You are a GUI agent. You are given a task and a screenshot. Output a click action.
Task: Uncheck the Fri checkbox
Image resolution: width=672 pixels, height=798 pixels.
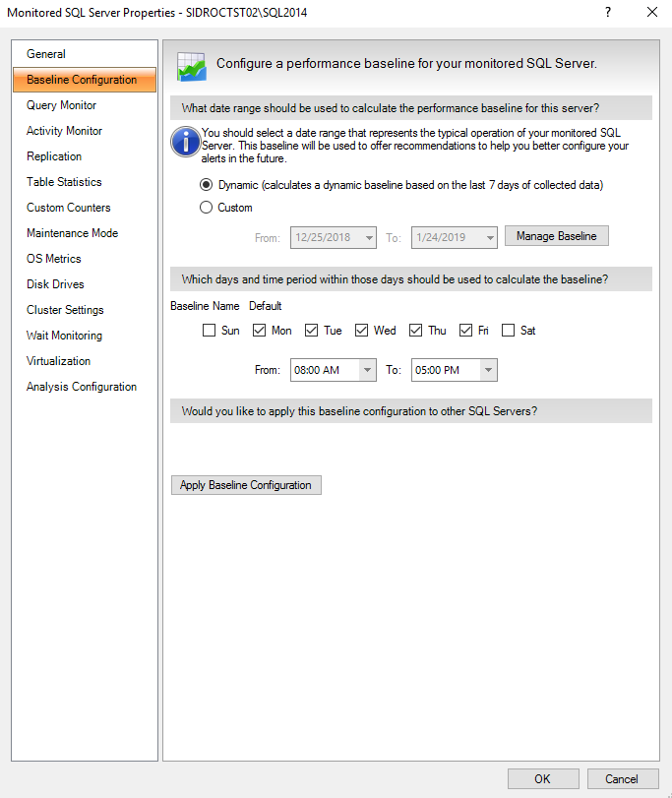click(x=465, y=331)
